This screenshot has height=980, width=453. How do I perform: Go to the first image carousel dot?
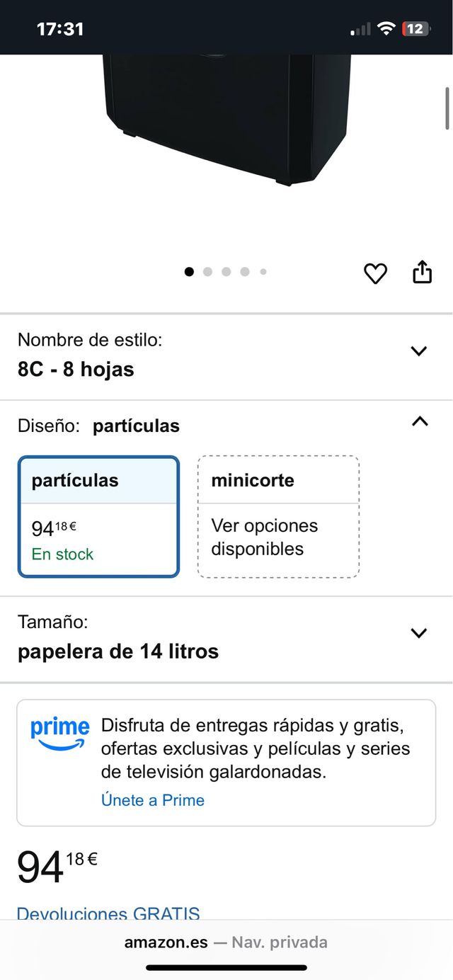point(189,271)
